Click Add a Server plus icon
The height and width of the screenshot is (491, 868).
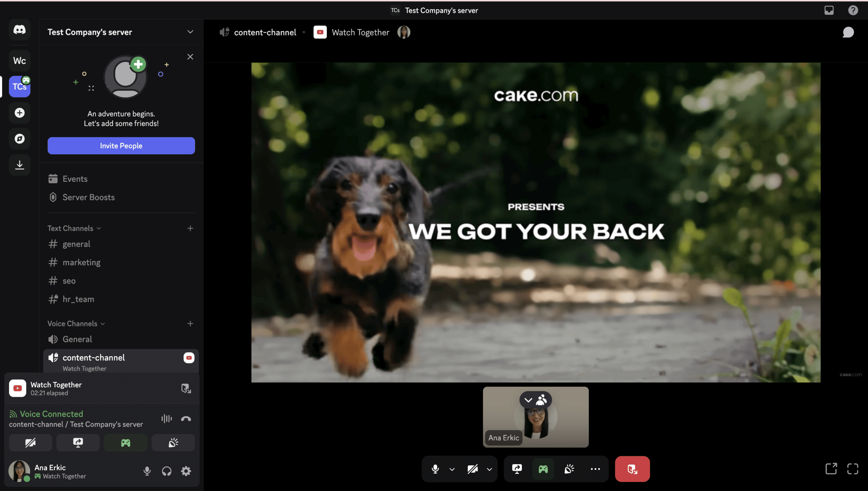[20, 113]
